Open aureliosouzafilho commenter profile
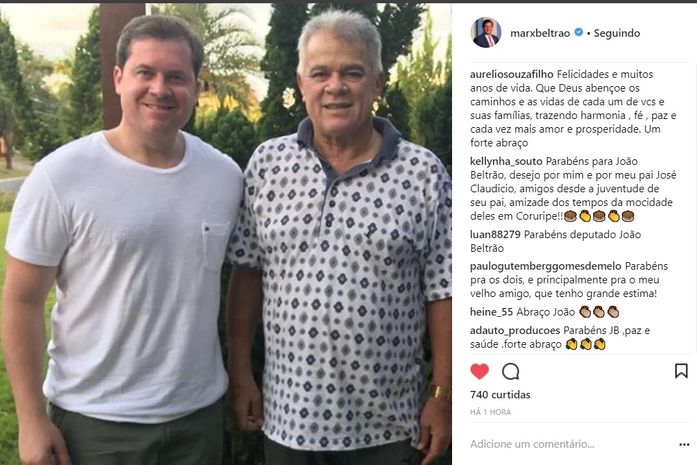 pos(512,74)
